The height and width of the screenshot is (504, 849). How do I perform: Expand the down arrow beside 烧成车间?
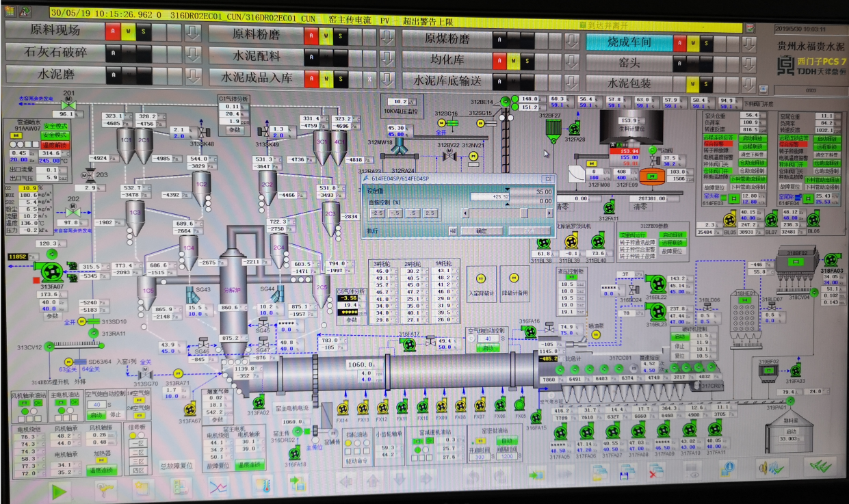tap(749, 44)
